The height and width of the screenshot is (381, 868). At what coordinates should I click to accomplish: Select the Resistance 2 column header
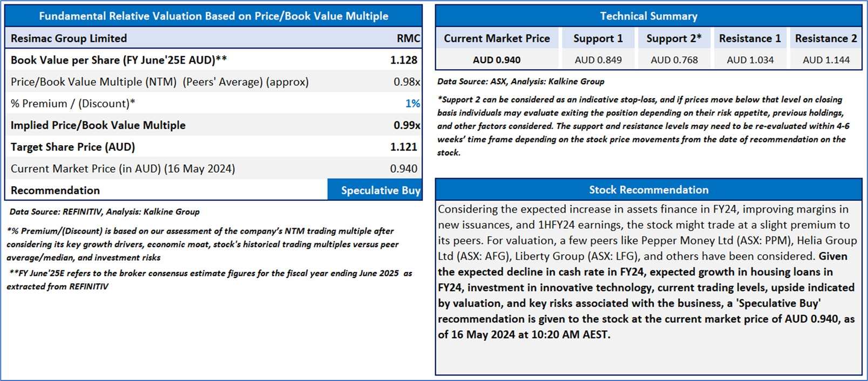(826, 38)
